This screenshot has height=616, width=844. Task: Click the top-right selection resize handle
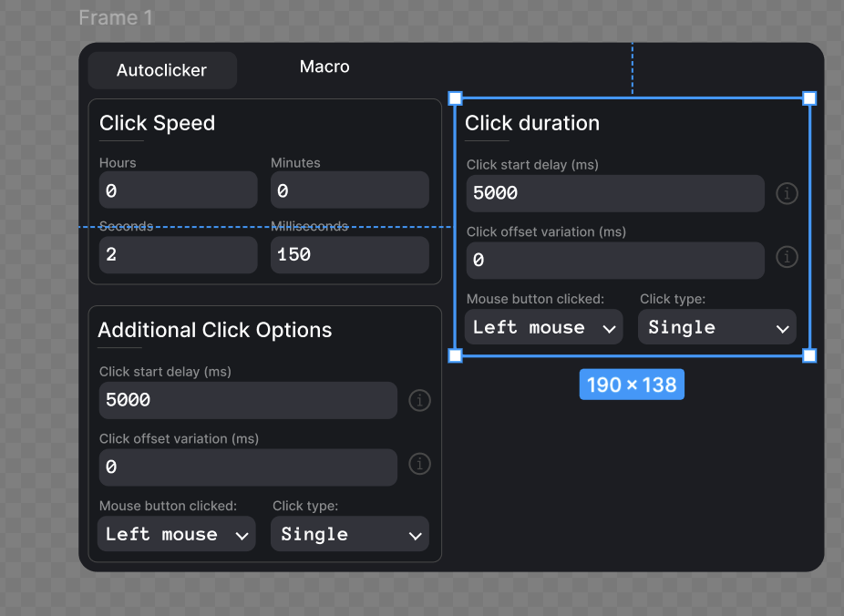tap(809, 98)
